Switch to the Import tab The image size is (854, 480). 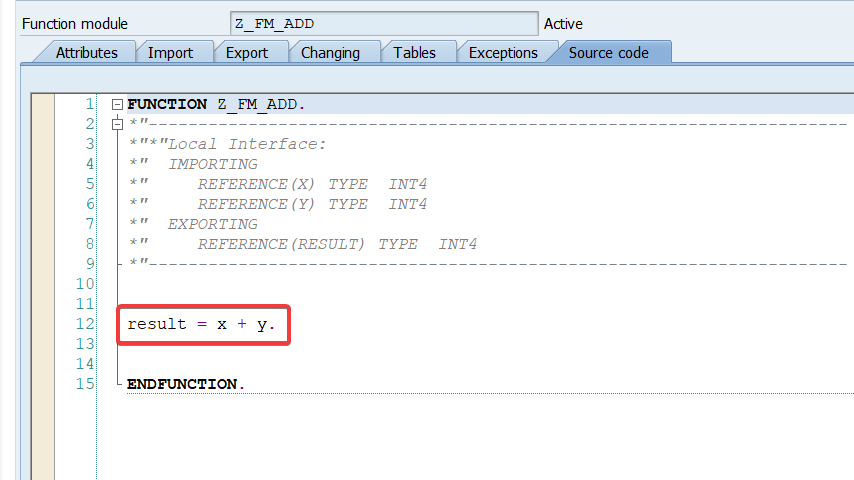click(170, 53)
